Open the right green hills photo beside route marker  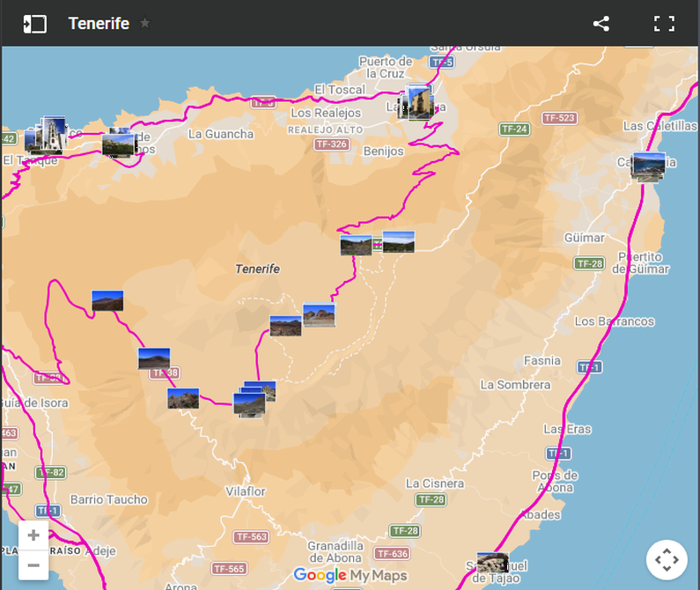(398, 242)
